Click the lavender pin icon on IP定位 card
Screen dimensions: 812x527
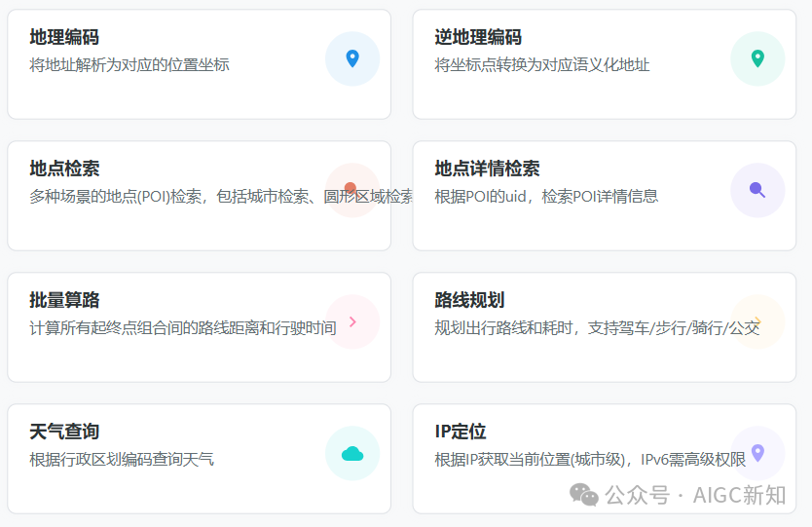point(757,453)
